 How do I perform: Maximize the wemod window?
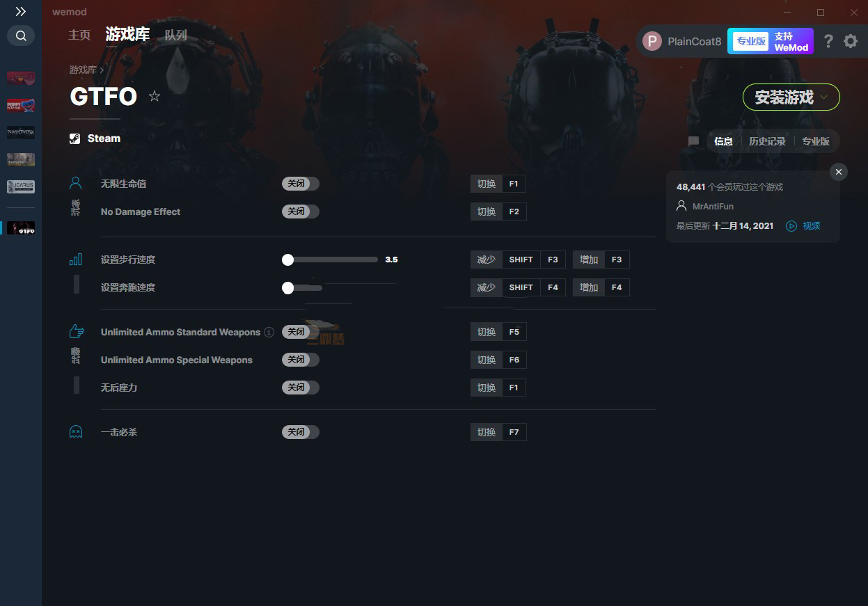click(x=821, y=13)
